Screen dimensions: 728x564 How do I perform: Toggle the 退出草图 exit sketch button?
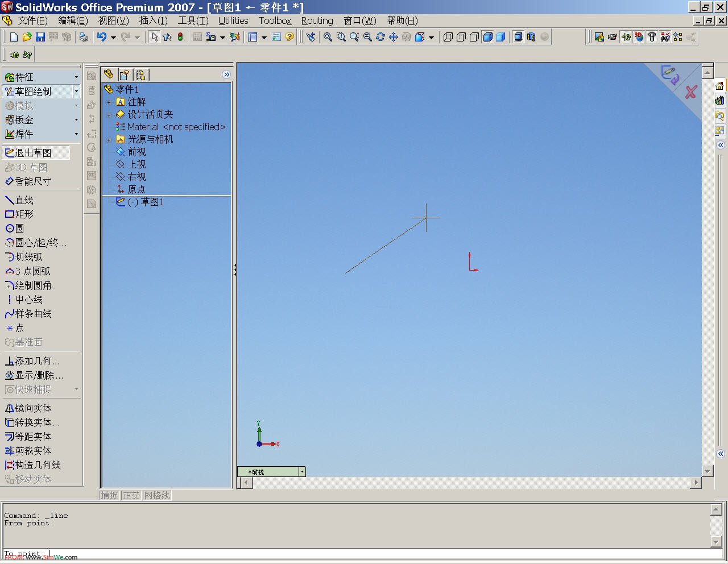coord(36,153)
